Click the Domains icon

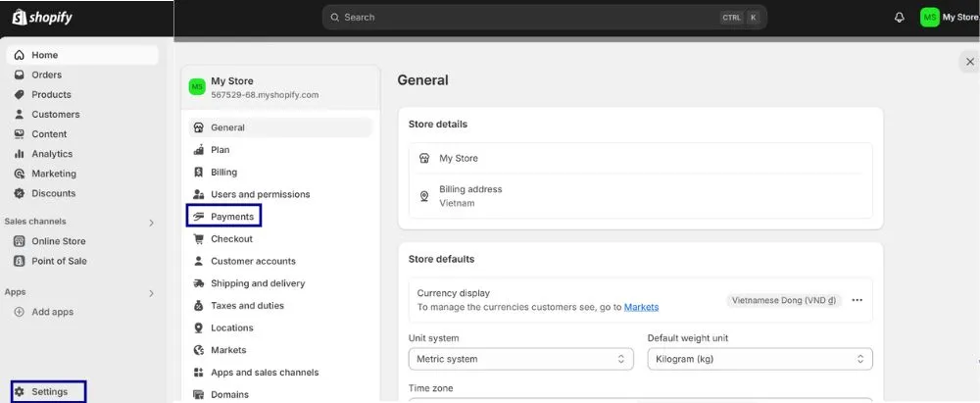coord(199,394)
